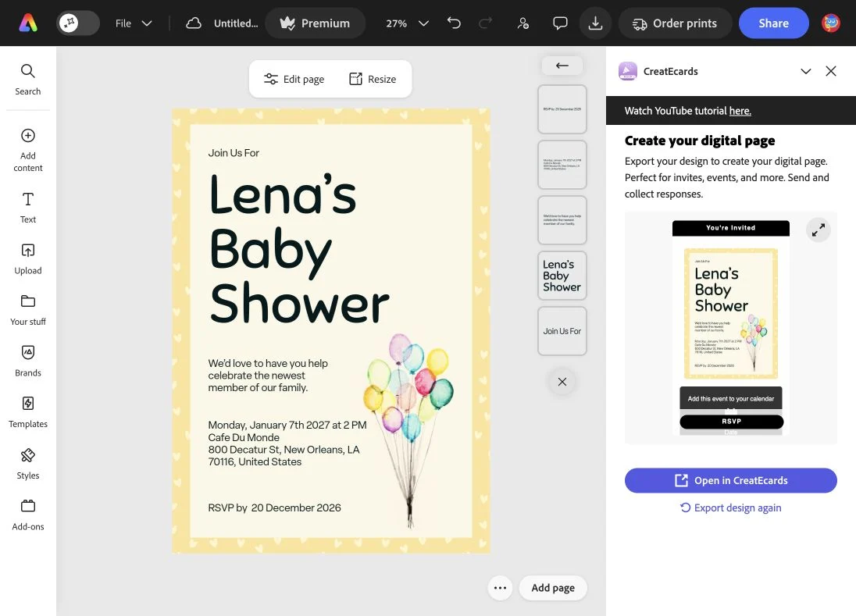Select the RSVP by layer thumbnail

tap(562, 109)
